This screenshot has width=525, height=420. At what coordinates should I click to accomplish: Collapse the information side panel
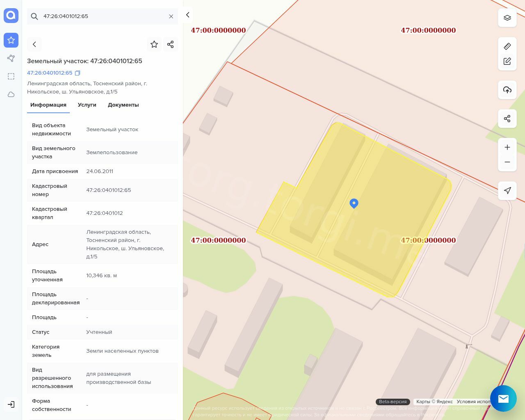187,15
